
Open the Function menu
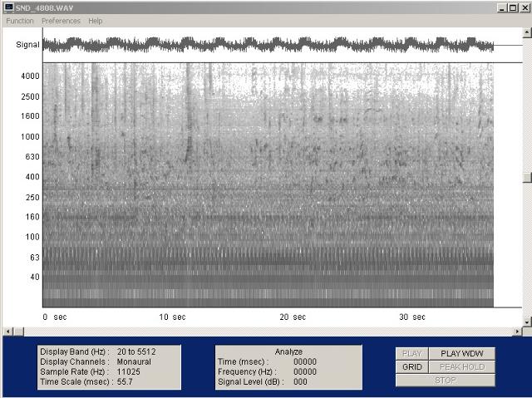click(x=20, y=21)
